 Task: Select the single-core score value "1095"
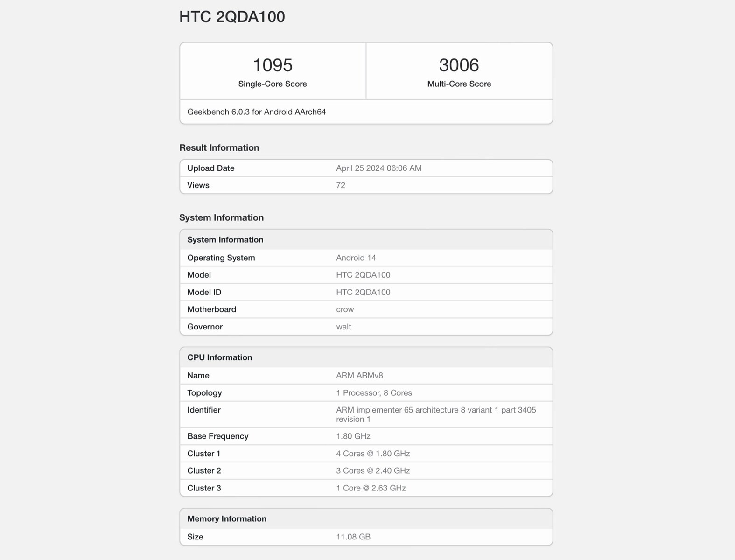click(x=273, y=65)
